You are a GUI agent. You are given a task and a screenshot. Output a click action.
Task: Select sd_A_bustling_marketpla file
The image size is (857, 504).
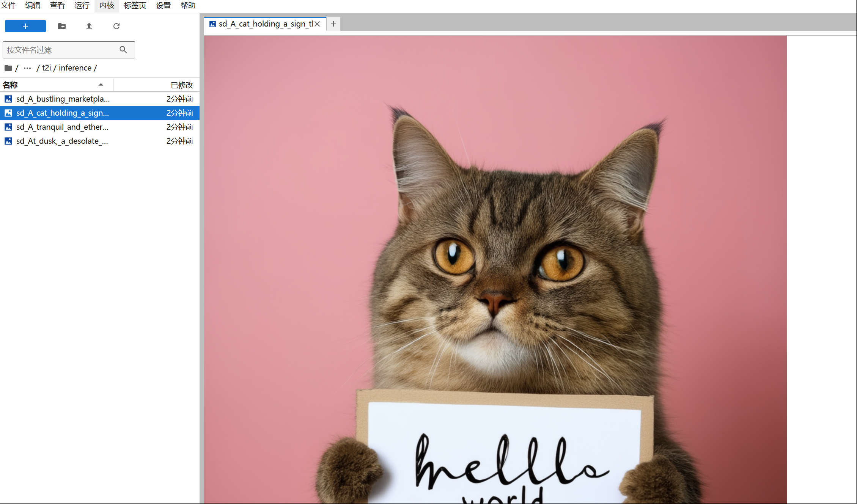click(x=63, y=99)
